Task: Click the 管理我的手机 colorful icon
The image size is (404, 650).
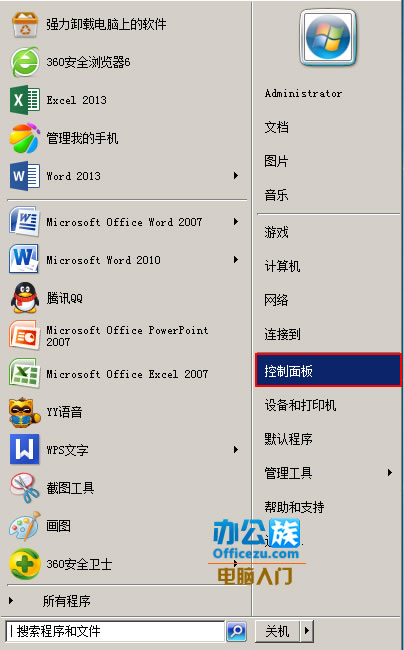Action: point(25,138)
